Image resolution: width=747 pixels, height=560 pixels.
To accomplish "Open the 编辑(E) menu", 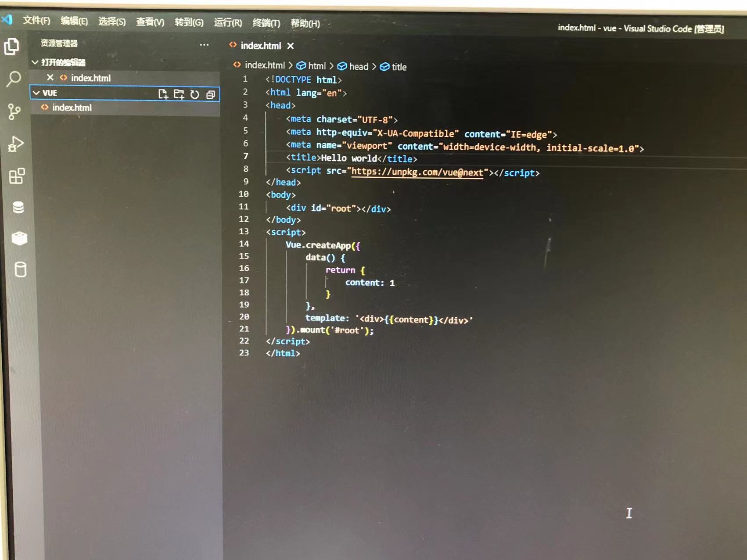I will (74, 21).
